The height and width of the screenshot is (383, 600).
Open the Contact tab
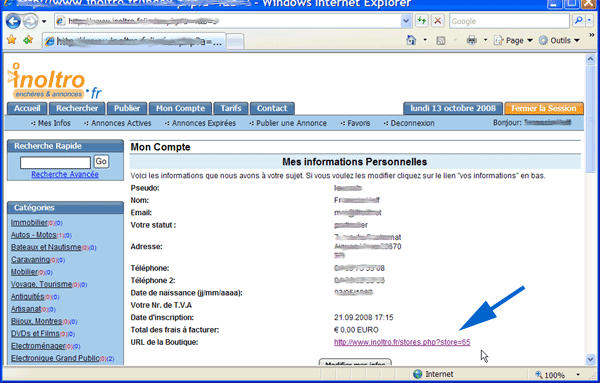pos(272,108)
